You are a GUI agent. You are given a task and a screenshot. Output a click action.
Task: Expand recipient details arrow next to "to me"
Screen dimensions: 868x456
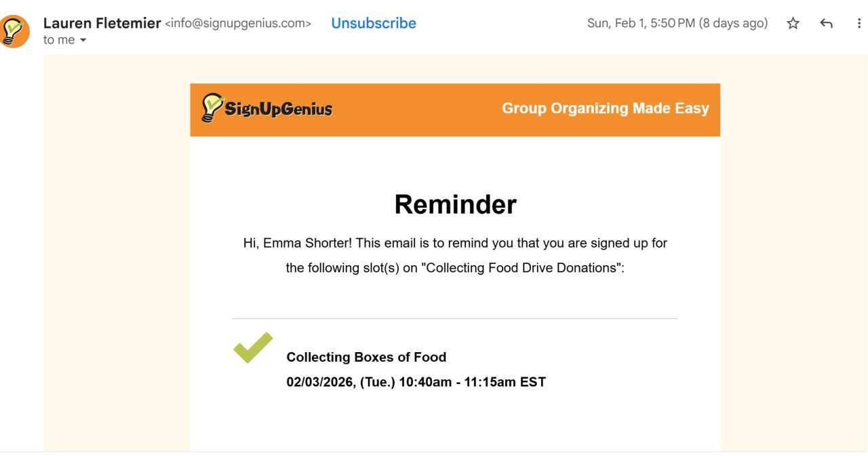[x=83, y=40]
